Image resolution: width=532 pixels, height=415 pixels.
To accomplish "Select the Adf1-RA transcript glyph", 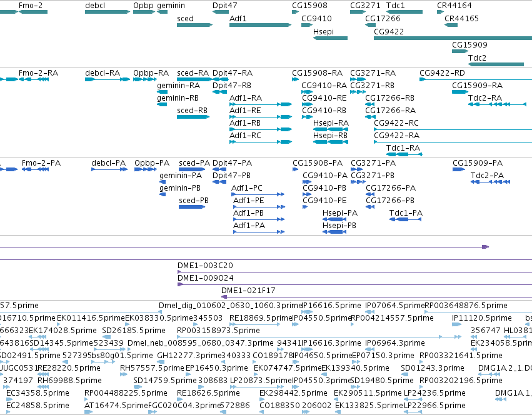I will 261,104.
